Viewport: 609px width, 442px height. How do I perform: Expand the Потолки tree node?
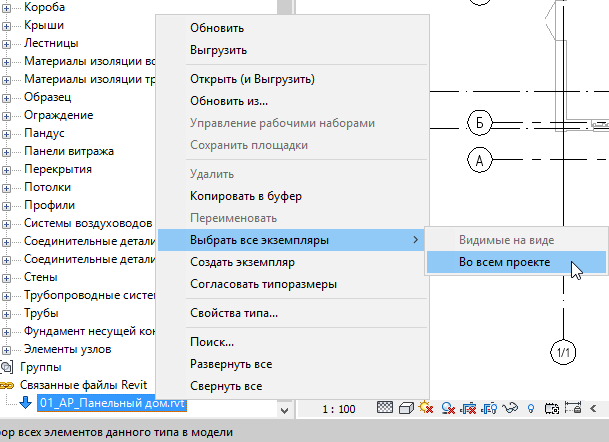[6, 188]
